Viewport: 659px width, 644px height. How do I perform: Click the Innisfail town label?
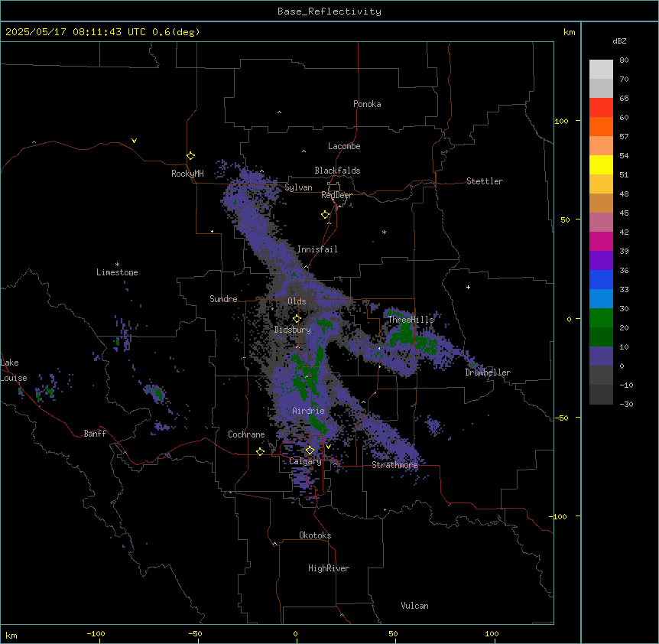317,249
